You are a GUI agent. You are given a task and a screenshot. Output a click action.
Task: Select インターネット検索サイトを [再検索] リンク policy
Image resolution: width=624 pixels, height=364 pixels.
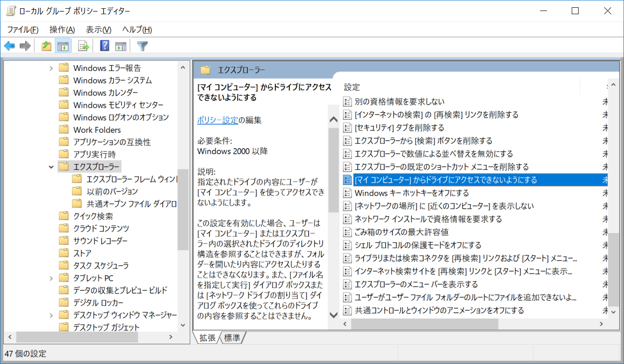point(464,271)
